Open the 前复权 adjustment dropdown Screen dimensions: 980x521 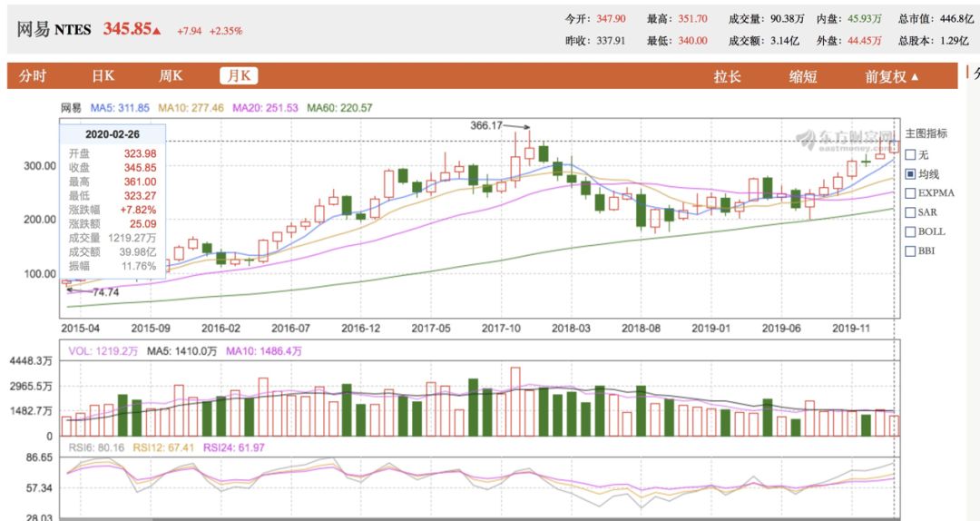891,77
